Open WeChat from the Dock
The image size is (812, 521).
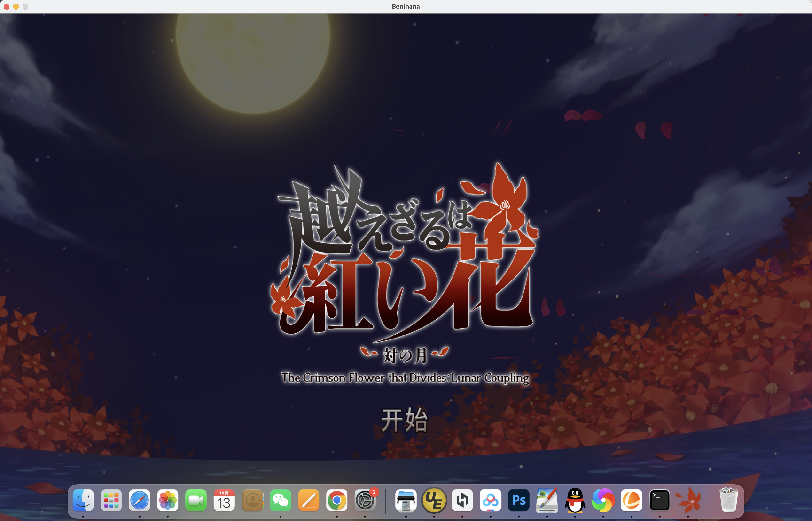pos(280,500)
